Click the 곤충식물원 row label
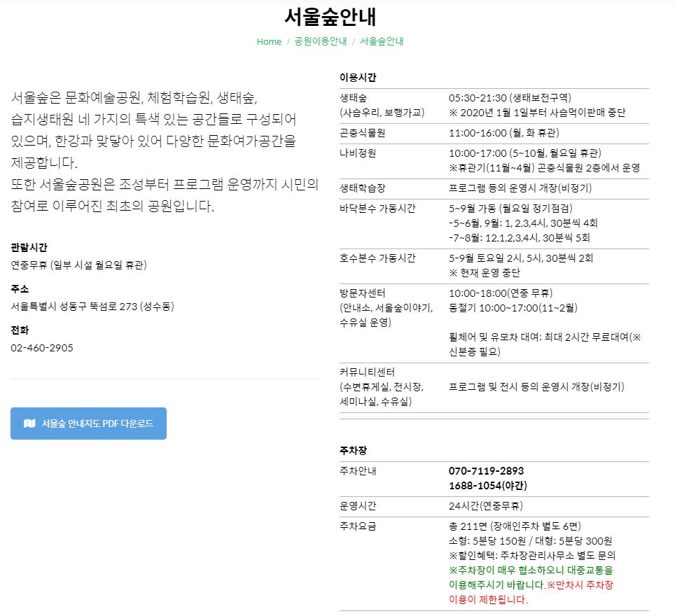Screen dimensions: 675x616 362,132
